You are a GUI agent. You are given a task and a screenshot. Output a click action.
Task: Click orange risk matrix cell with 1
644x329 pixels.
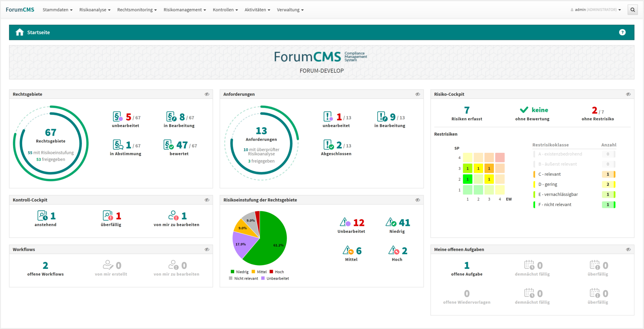[489, 168]
